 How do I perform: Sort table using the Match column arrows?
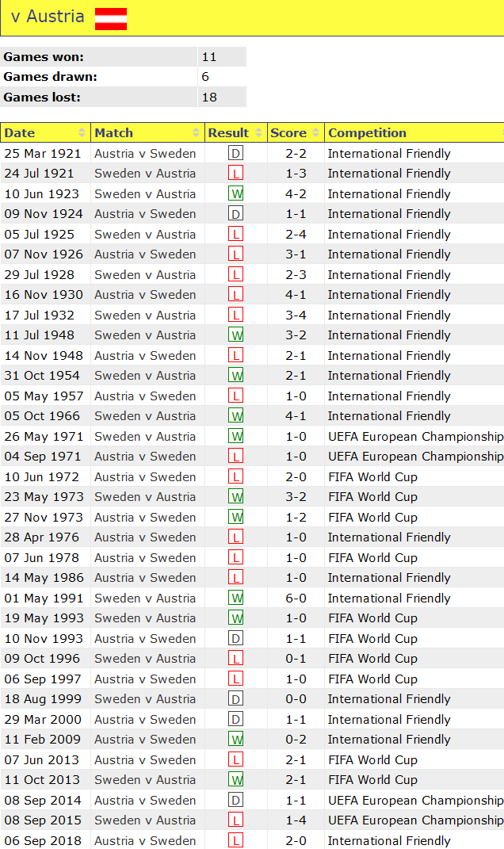tap(197, 133)
